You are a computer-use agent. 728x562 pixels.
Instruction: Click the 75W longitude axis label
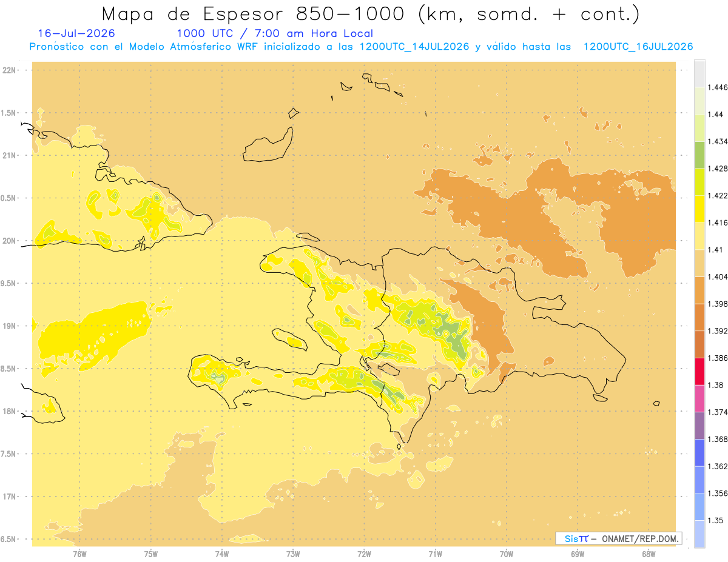tap(151, 554)
